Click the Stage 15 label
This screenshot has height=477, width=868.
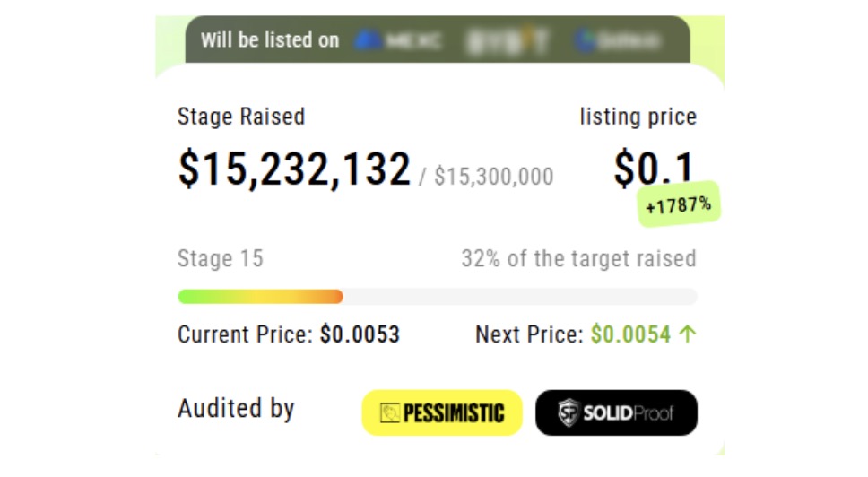point(221,258)
